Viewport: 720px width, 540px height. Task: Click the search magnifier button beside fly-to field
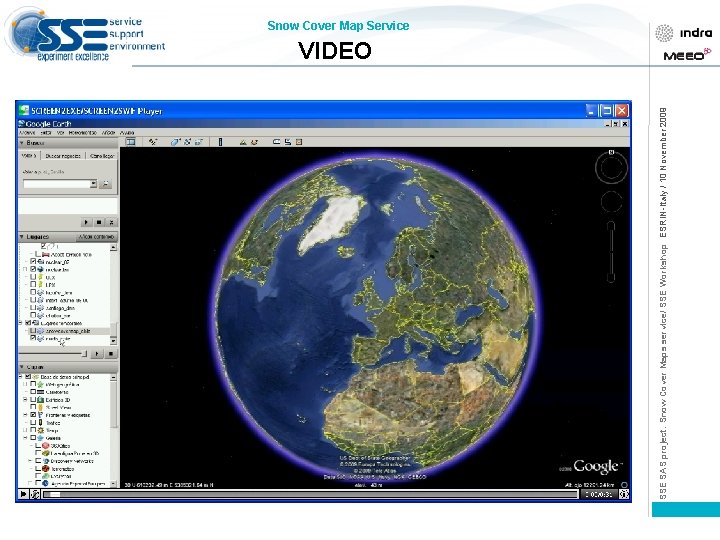point(106,184)
